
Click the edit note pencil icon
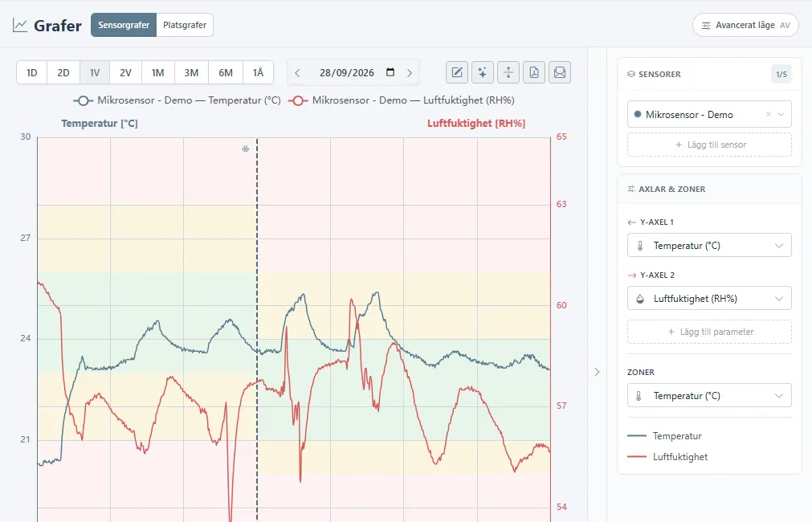click(x=457, y=72)
